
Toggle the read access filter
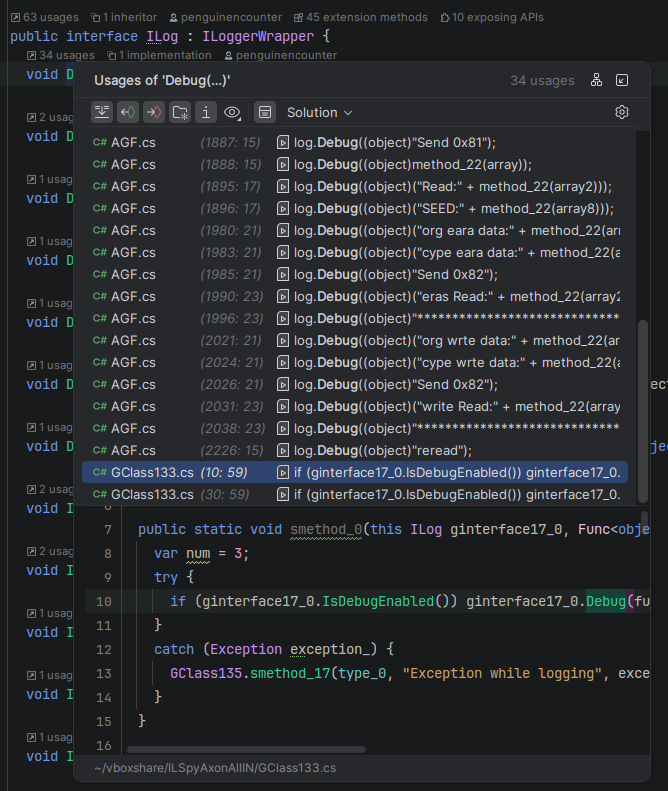tap(127, 112)
